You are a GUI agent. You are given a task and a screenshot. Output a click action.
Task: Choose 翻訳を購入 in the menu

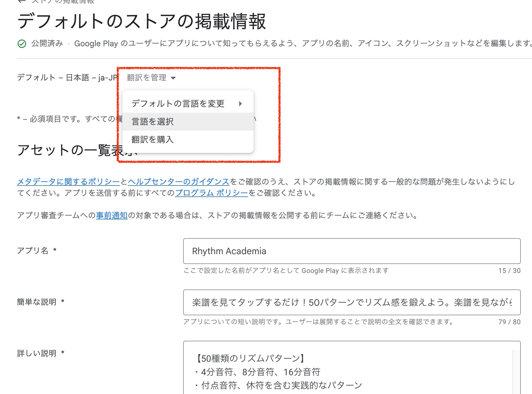pyautogui.click(x=153, y=140)
